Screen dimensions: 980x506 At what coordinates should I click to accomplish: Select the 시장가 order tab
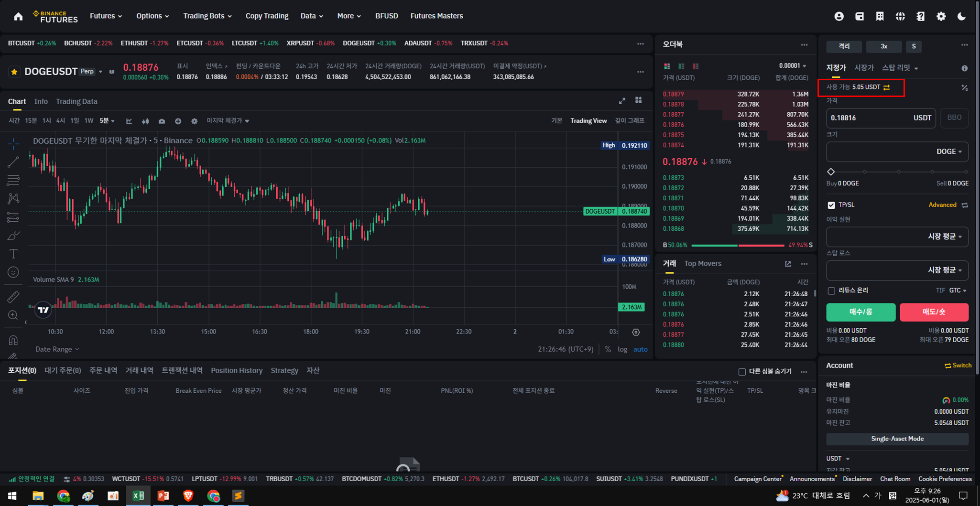863,68
